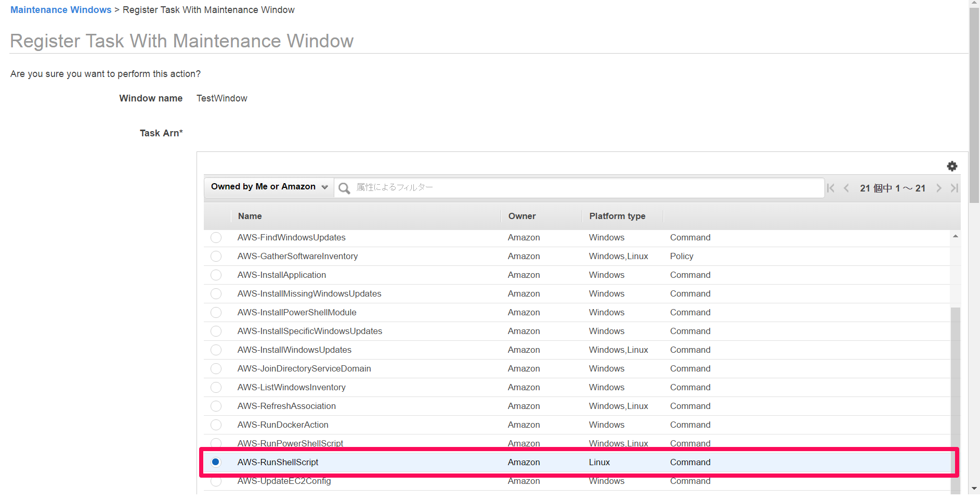Open the table settings gear icon
980x499 pixels.
[952, 166]
